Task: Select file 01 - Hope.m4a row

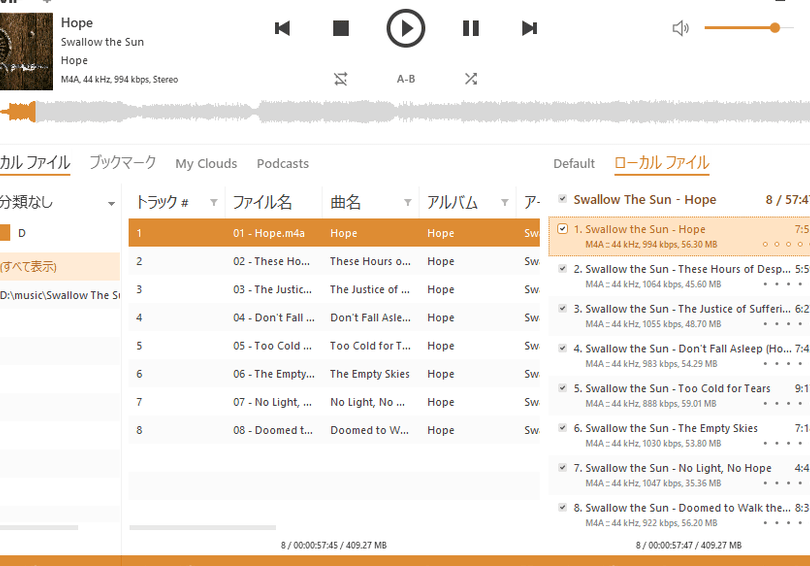Action: [334, 233]
